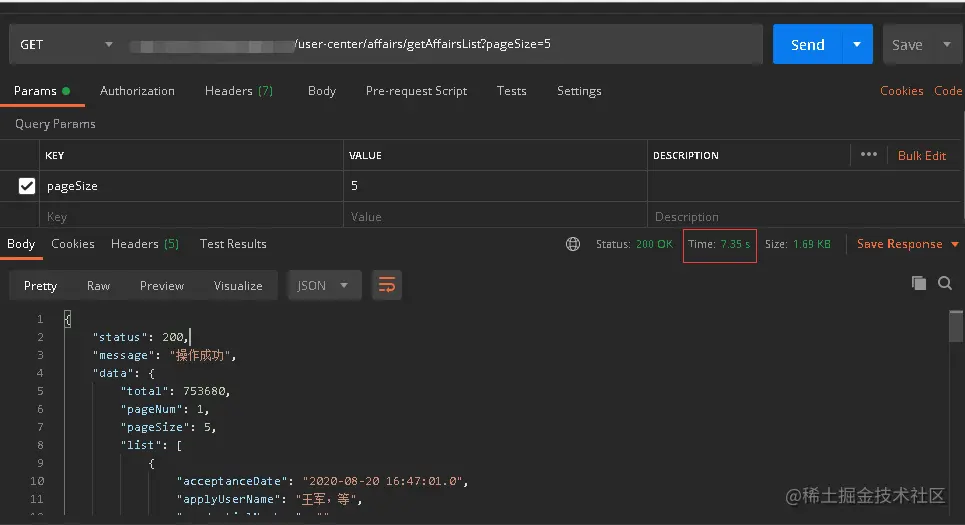This screenshot has width=965, height=525.
Task: Click the "status": 200 line
Action: coord(141,337)
